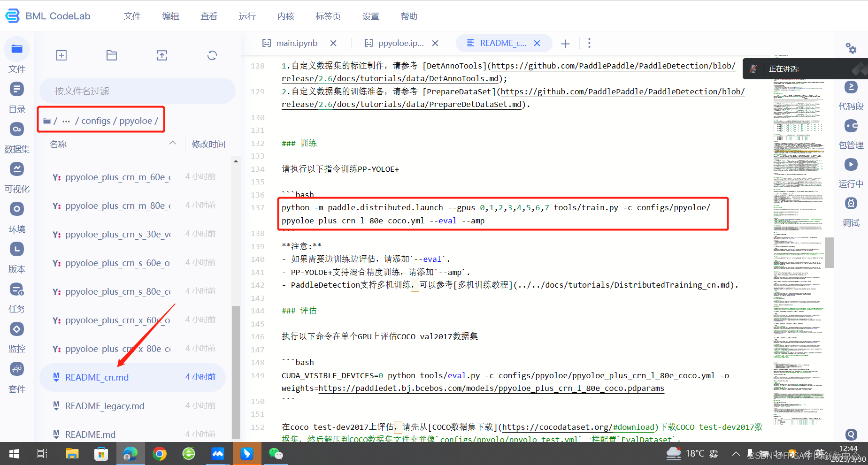Open the 套件 suite sidebar icon
This screenshot has width=868, height=465.
click(17, 369)
